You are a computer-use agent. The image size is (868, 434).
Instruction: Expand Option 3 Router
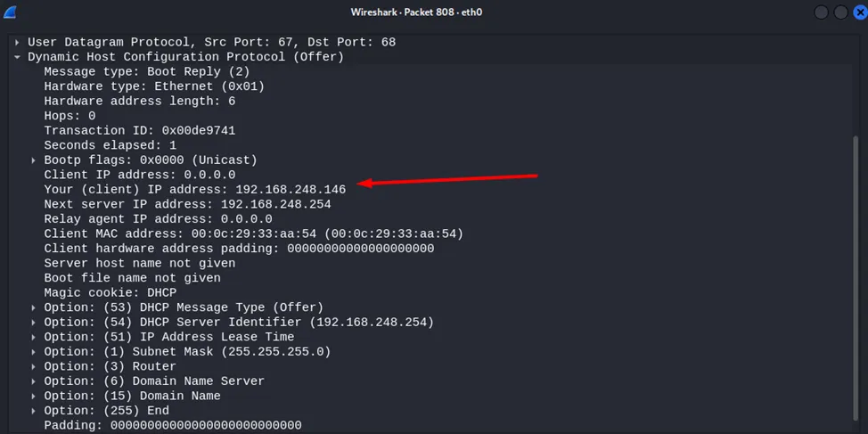(34, 366)
